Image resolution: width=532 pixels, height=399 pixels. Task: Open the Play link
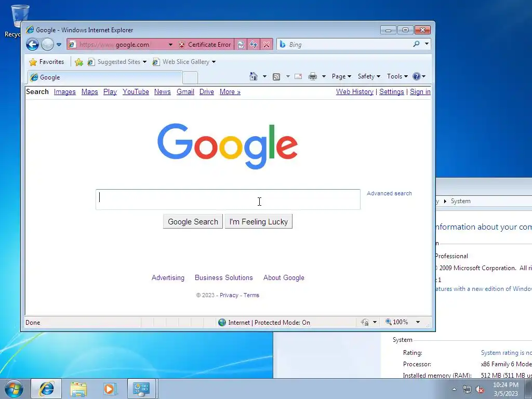tap(110, 91)
